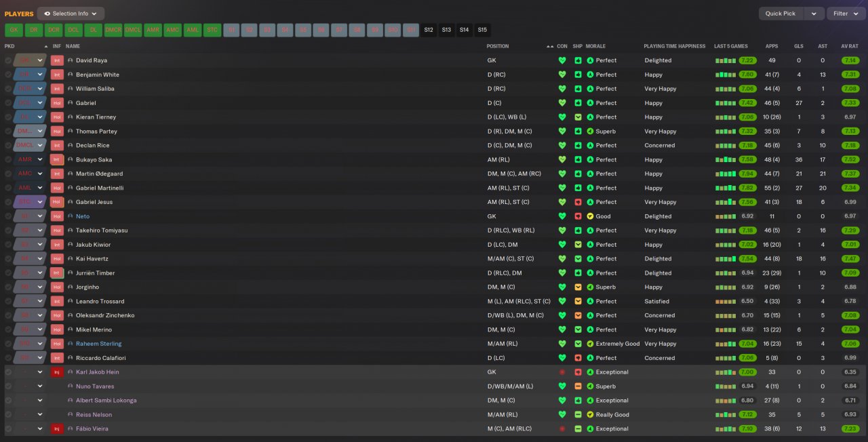This screenshot has height=442, width=868.
Task: Toggle the picked checkmark for David Raya
Action: [x=8, y=60]
